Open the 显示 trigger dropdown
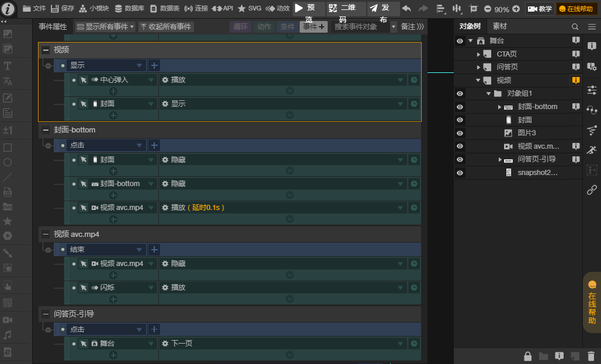The width and height of the screenshot is (601, 364). (106, 65)
